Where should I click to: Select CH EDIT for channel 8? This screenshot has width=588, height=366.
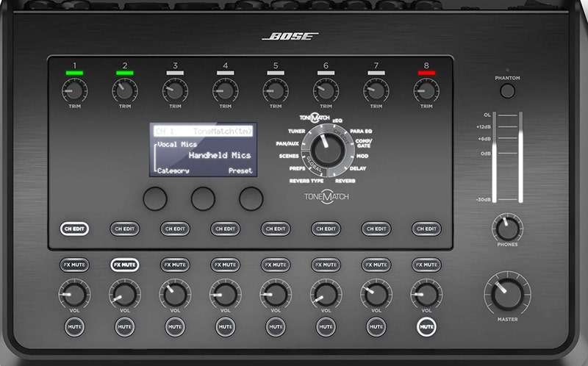click(x=426, y=229)
